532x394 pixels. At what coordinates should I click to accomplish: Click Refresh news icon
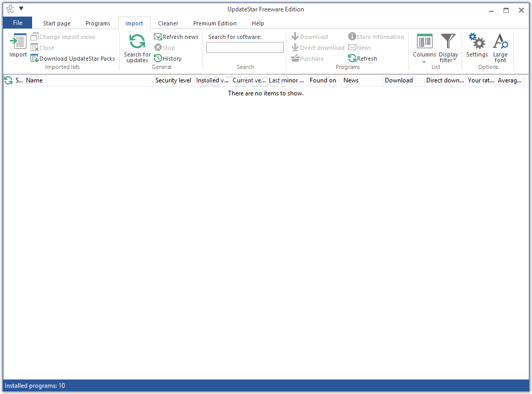158,37
